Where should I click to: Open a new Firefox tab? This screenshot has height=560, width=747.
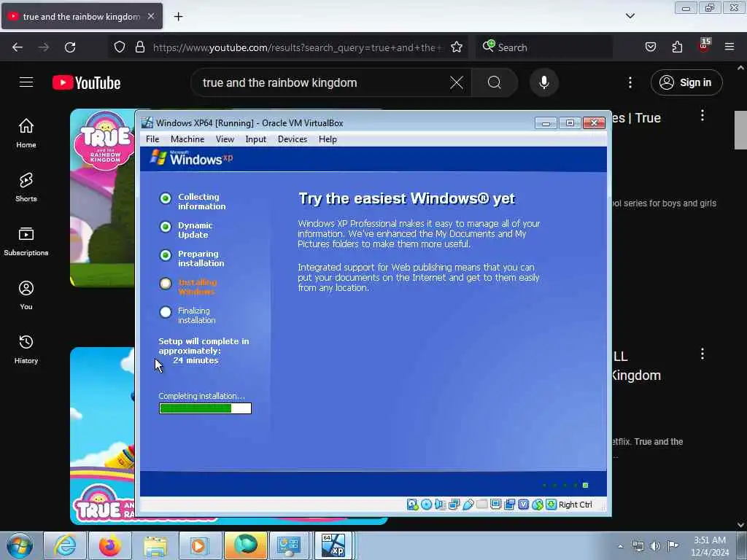coord(178,17)
